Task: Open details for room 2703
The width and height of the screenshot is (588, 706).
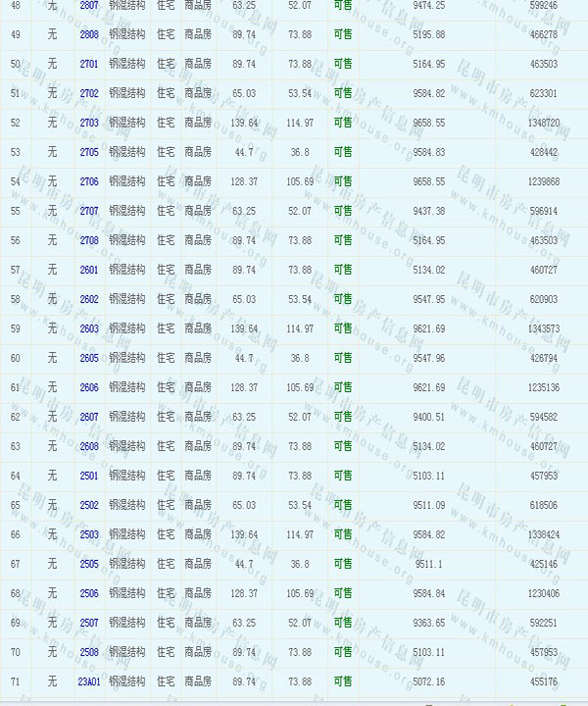Action: tap(89, 123)
